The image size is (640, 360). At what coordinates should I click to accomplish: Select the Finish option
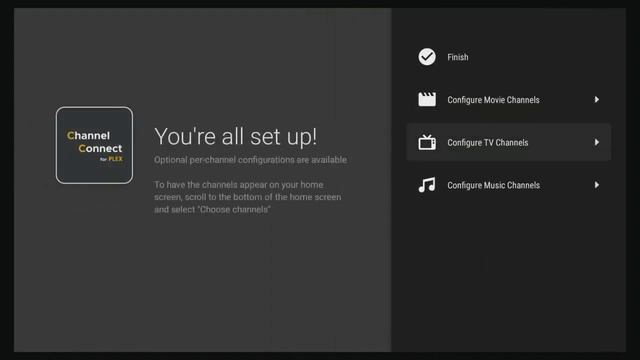[509, 57]
